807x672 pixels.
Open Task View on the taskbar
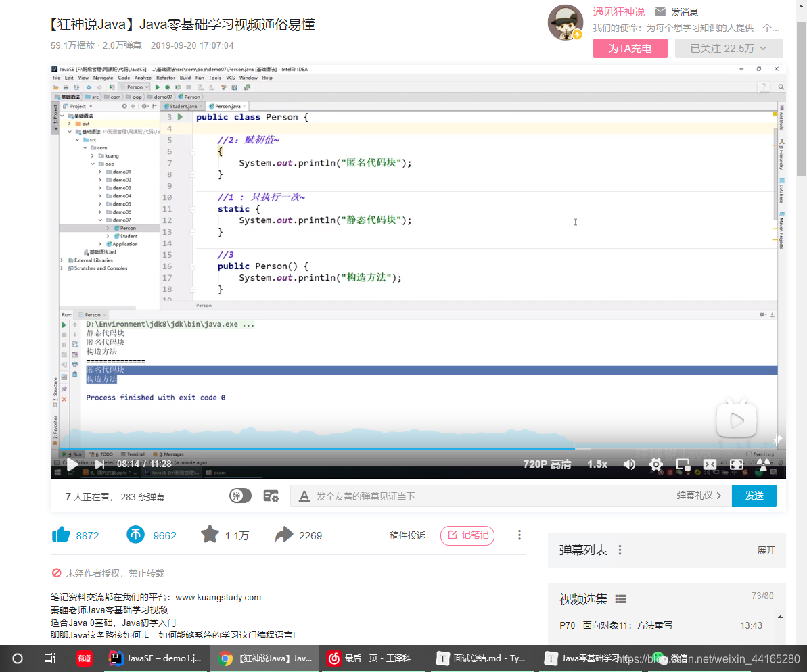[50, 658]
